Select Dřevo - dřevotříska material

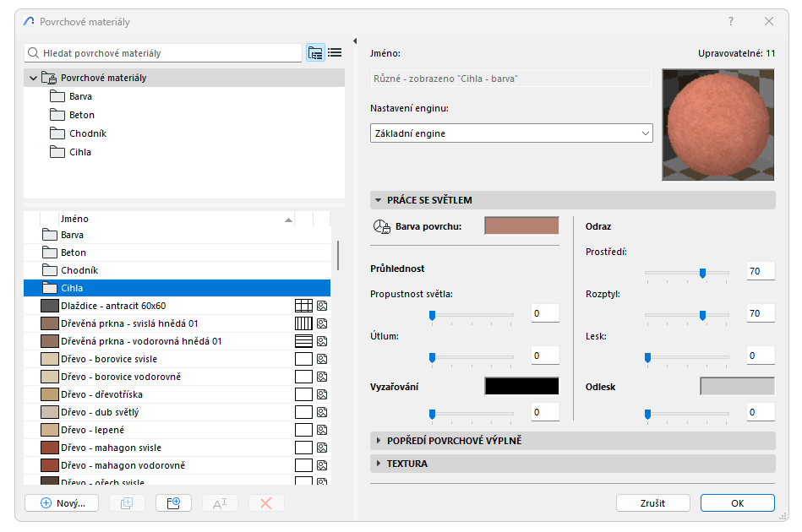click(177, 394)
